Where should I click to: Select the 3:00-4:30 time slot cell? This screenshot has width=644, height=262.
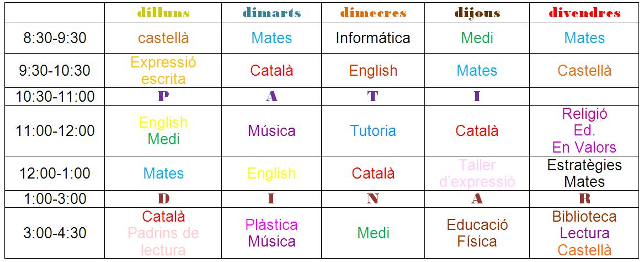pyautogui.click(x=55, y=233)
